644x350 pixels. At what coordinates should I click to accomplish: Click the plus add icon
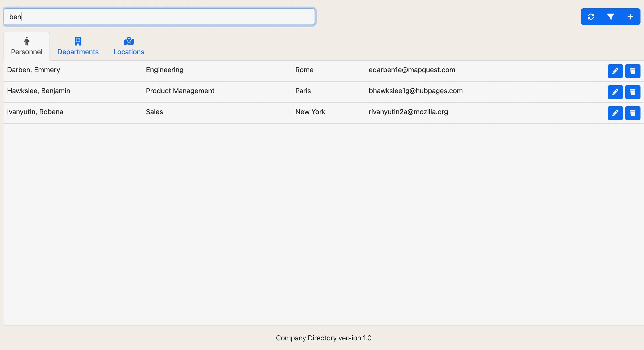630,17
